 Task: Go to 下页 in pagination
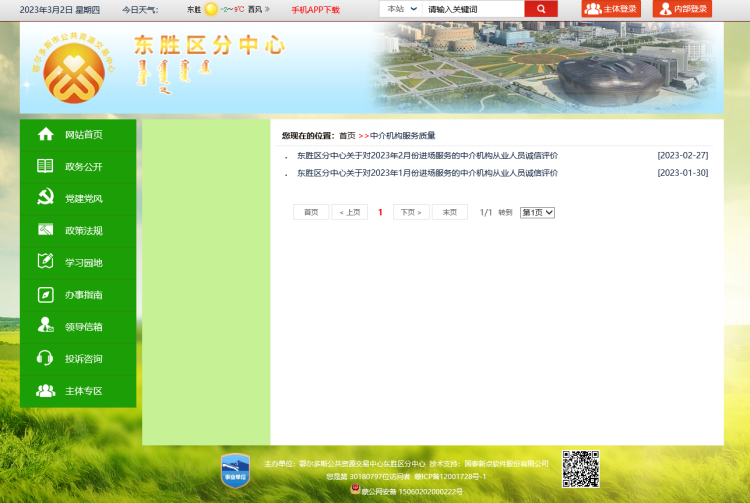(410, 212)
